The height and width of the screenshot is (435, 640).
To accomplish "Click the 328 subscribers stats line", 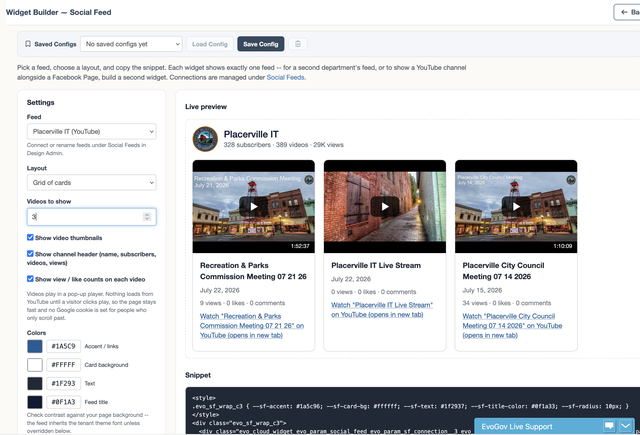I will coord(283,145).
